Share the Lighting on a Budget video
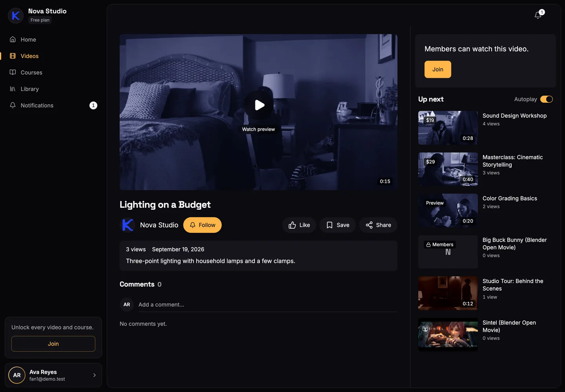The image size is (565, 392). click(378, 225)
